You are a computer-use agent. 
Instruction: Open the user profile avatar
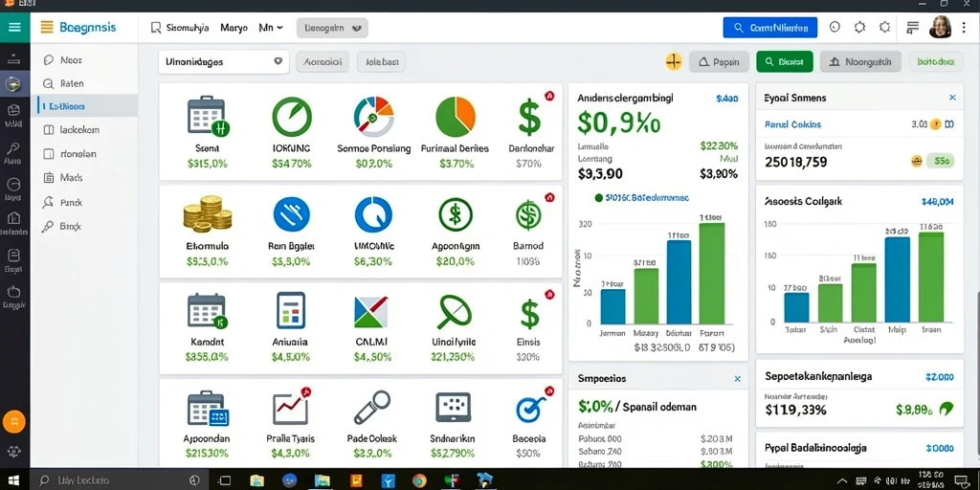[941, 27]
